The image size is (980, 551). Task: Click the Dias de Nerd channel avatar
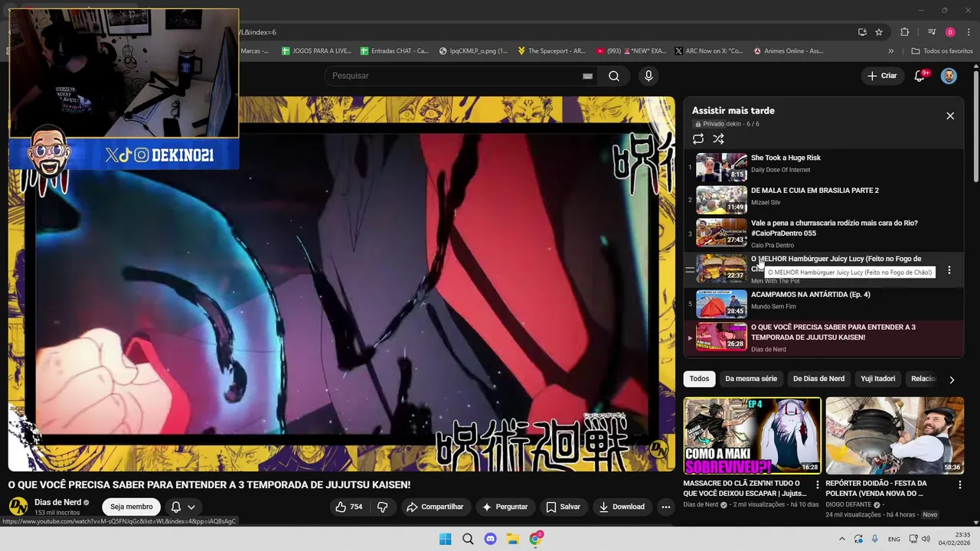(18, 507)
